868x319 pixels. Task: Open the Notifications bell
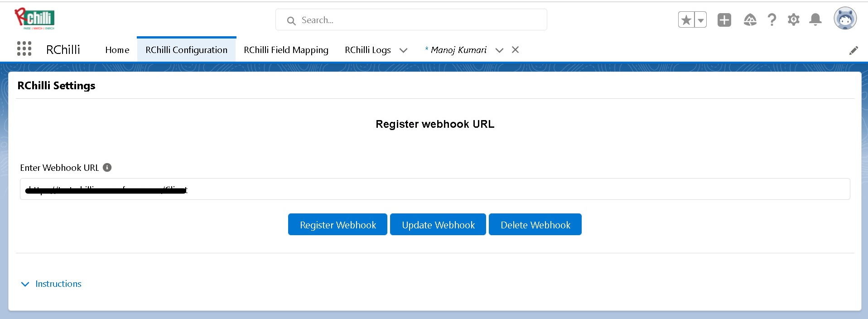click(815, 20)
